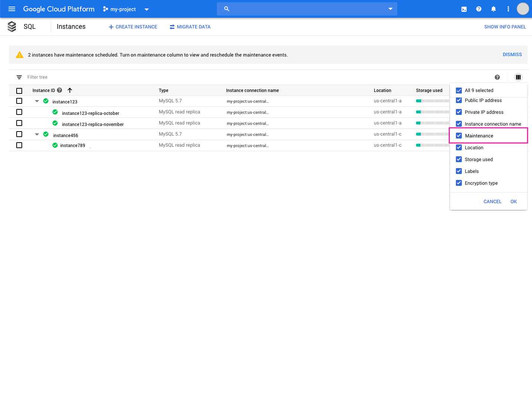Open table help question mark icon
The width and height of the screenshot is (532, 399).
click(x=497, y=77)
